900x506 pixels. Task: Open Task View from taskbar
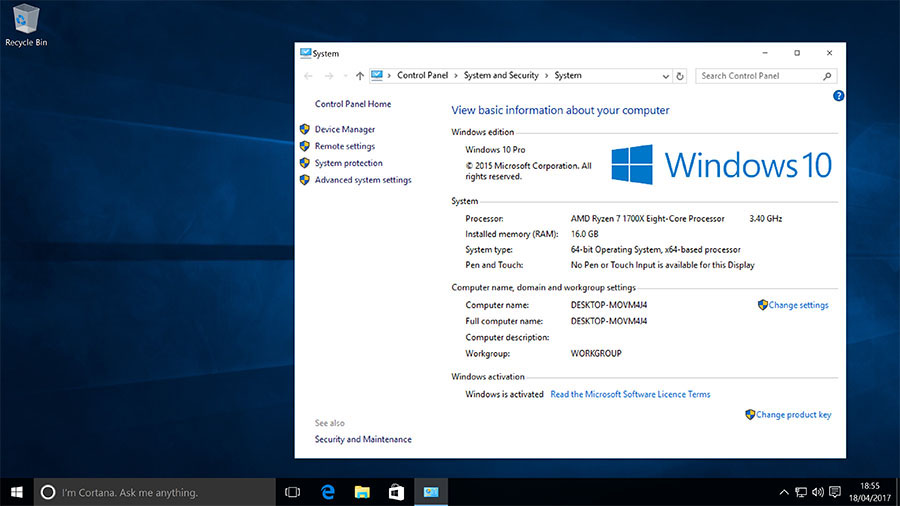click(293, 492)
